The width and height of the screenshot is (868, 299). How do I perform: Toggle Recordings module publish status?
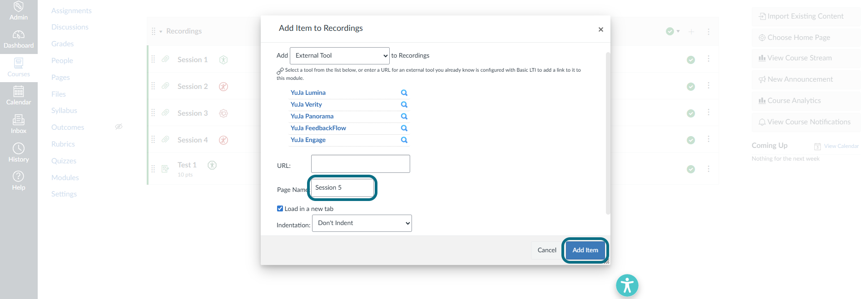(x=672, y=31)
